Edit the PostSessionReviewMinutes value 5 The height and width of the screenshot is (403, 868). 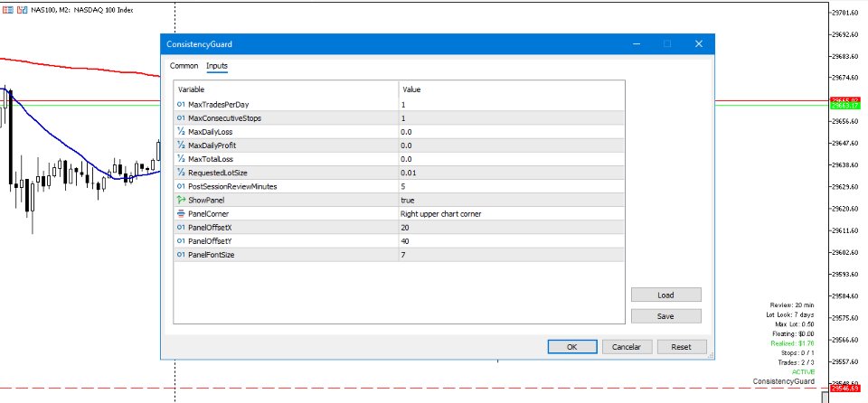(512, 186)
